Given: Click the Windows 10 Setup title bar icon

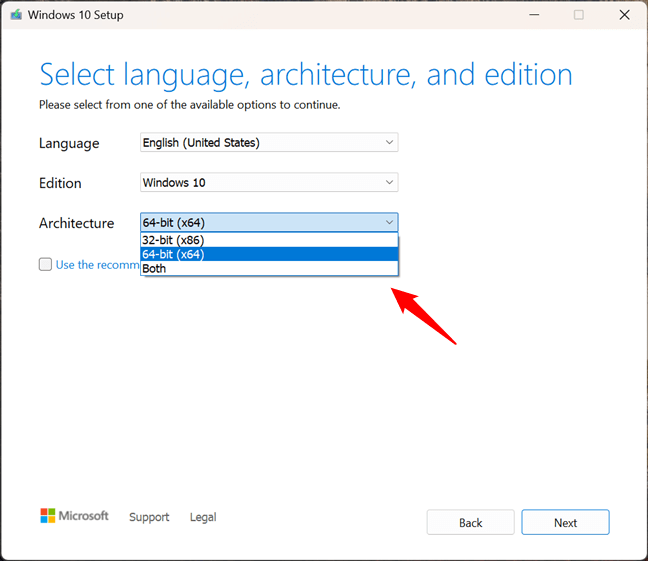Looking at the screenshot, I should tap(16, 15).
